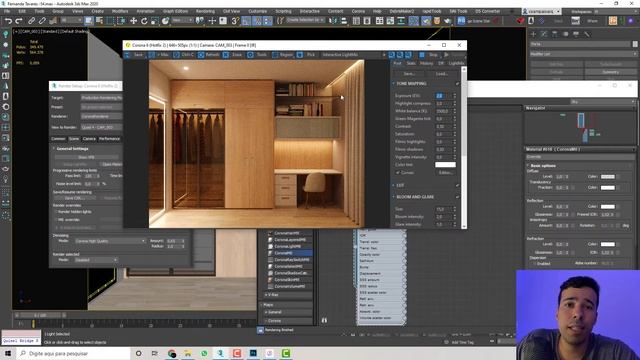Viewport: 640px width, 360px height.
Task: Click Region tool in Corona frame buffer
Action: [282, 55]
